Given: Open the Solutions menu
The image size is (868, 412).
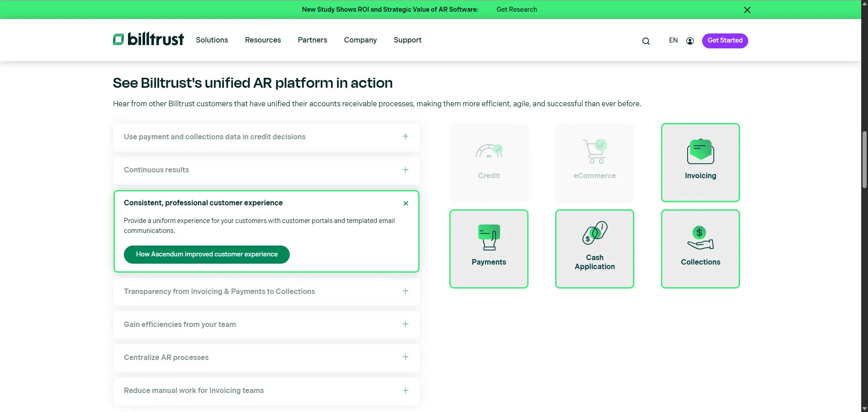Looking at the screenshot, I should pos(212,40).
